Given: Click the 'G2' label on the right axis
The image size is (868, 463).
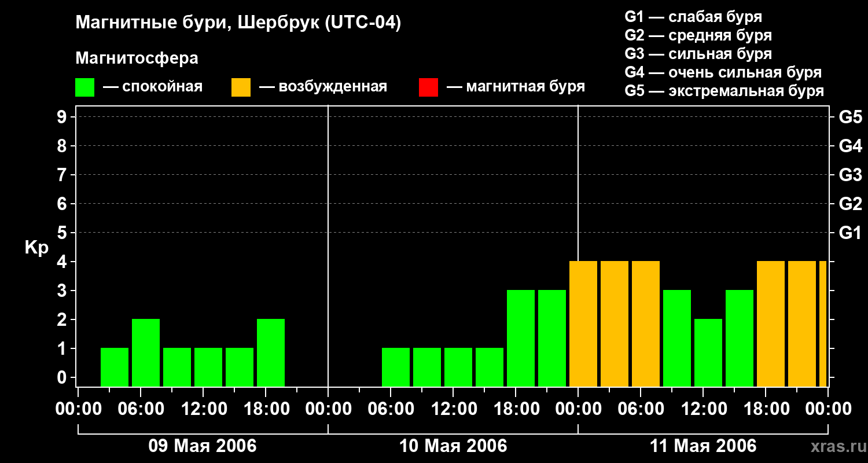Looking at the screenshot, I should pyautogui.click(x=850, y=204).
